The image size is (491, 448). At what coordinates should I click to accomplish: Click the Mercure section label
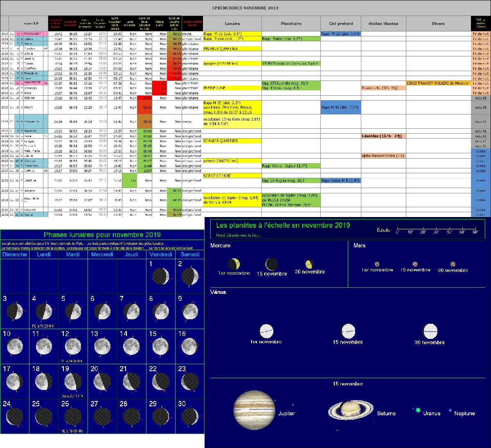tap(220, 246)
